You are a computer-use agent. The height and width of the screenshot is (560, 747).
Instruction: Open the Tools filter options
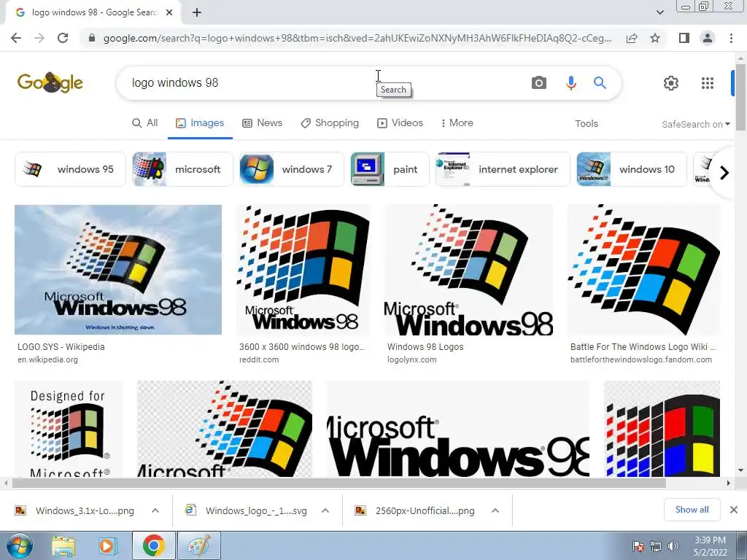click(x=586, y=124)
